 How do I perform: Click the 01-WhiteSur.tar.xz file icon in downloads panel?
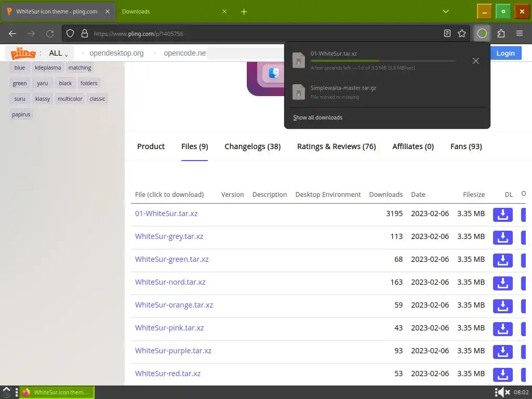tap(299, 60)
